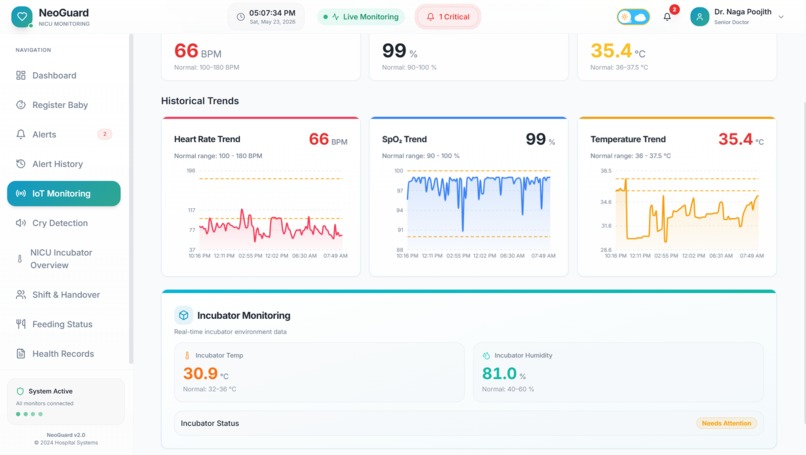Click the Dr. Naga Poojith name

tap(743, 12)
